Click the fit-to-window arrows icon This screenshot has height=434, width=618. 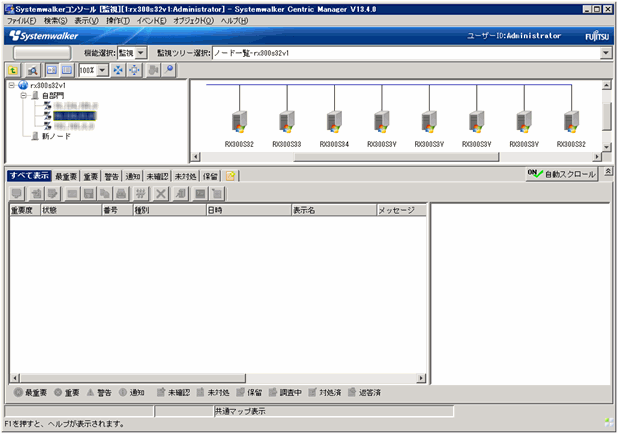tap(120, 71)
